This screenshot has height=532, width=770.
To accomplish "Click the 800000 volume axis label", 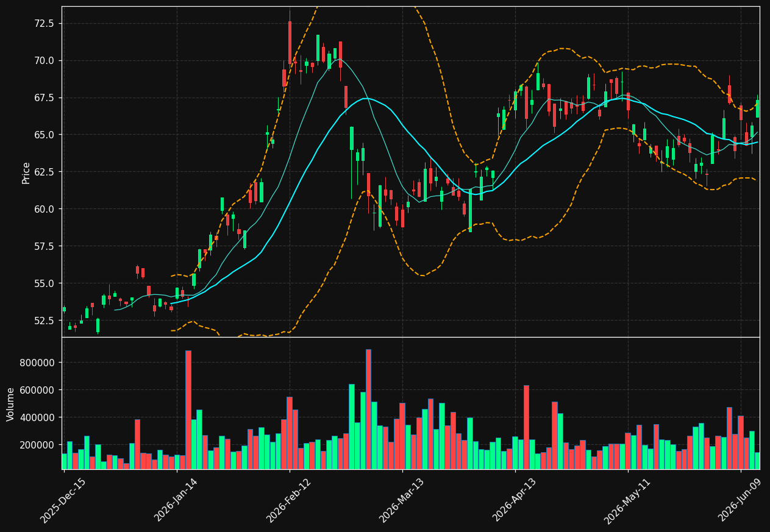I will (37, 363).
